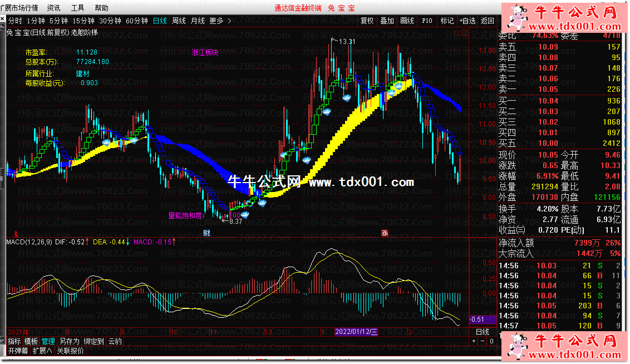The width and height of the screenshot is (630, 364).
Task: Open the 画线 drawing tools
Action: coord(407,21)
